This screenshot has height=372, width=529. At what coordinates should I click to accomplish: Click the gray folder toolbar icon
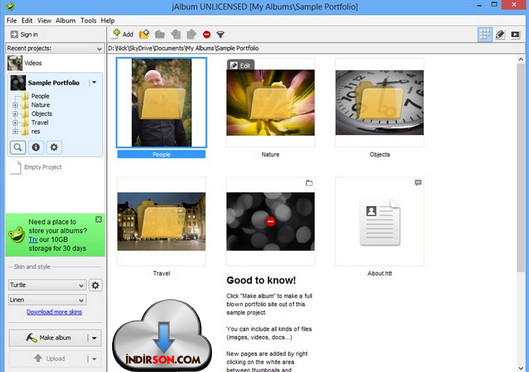(160, 34)
